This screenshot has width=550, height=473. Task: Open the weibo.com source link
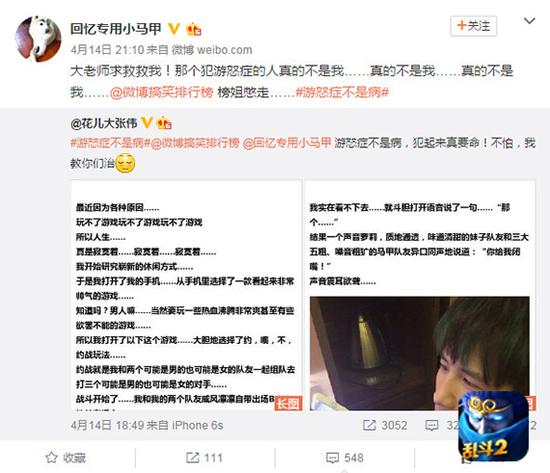point(224,50)
